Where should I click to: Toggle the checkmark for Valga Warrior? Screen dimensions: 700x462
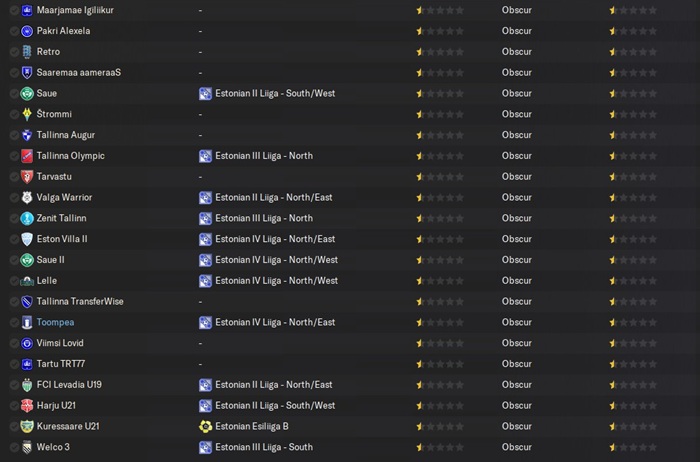(x=14, y=197)
